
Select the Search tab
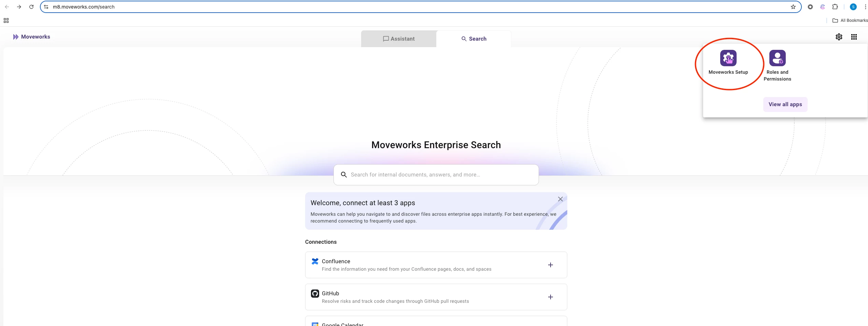coord(474,39)
